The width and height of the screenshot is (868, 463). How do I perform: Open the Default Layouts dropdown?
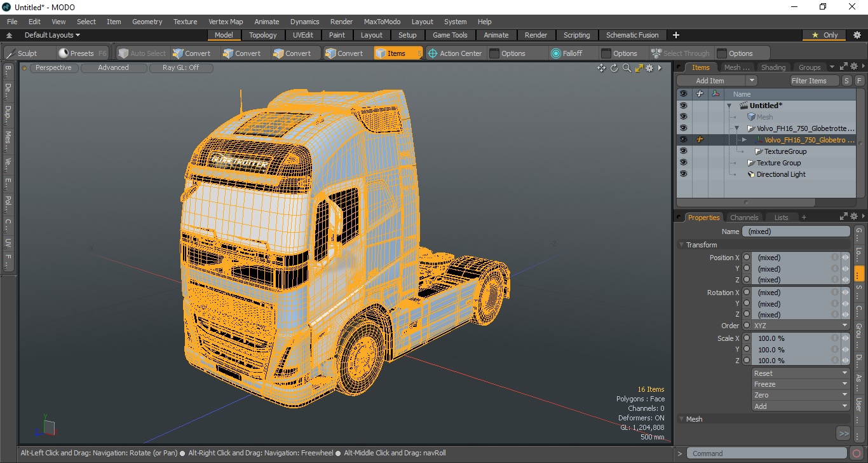tap(52, 35)
